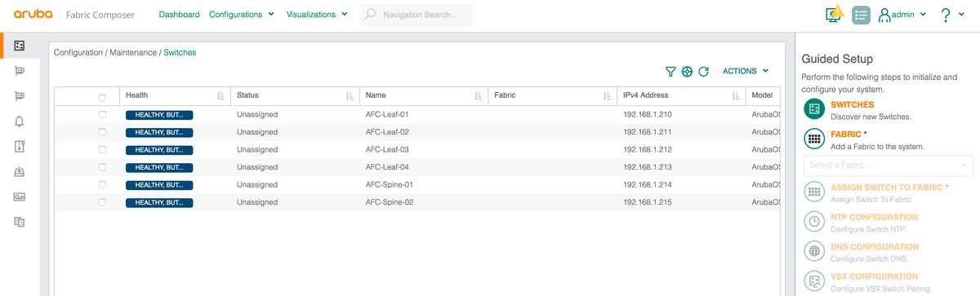The width and height of the screenshot is (980, 296).
Task: Click the AFC-Leaf-02 name cell
Action: (387, 132)
